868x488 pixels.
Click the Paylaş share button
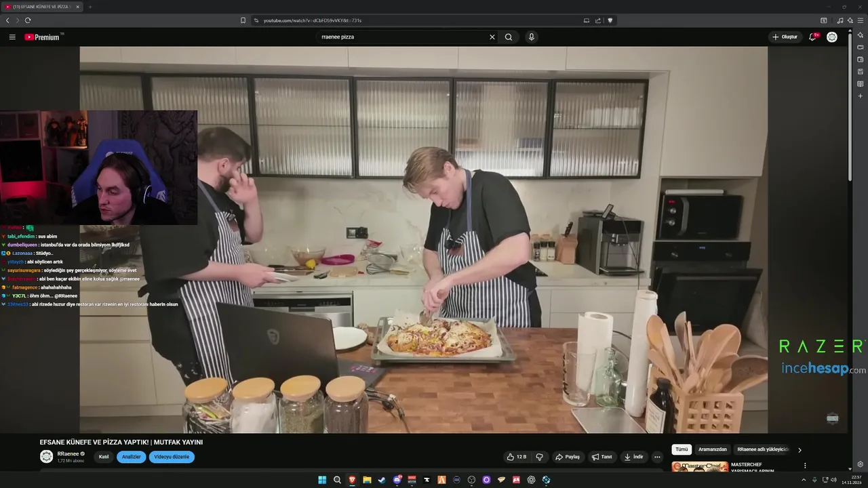click(568, 457)
